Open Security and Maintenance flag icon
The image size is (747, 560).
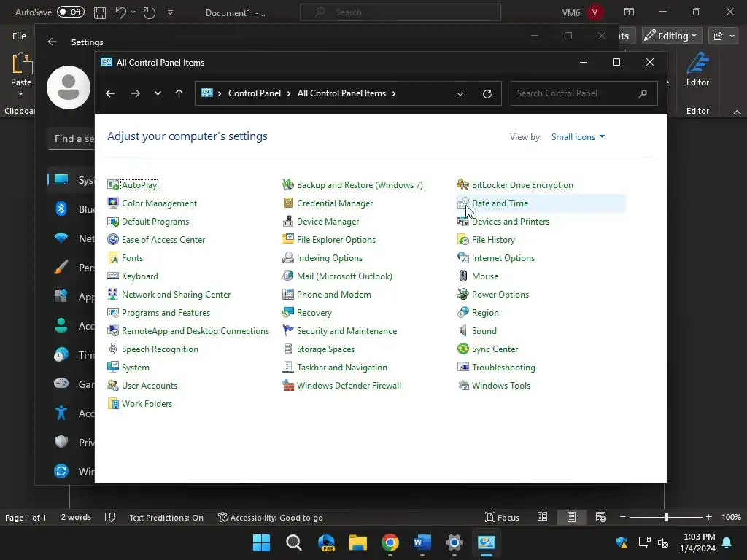point(287,330)
